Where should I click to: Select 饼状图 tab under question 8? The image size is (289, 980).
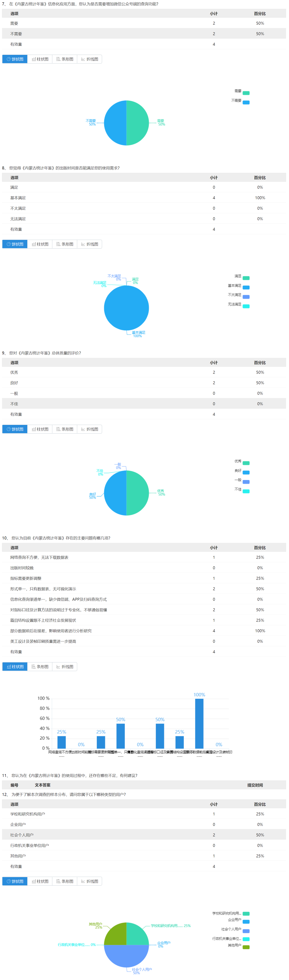(15, 244)
